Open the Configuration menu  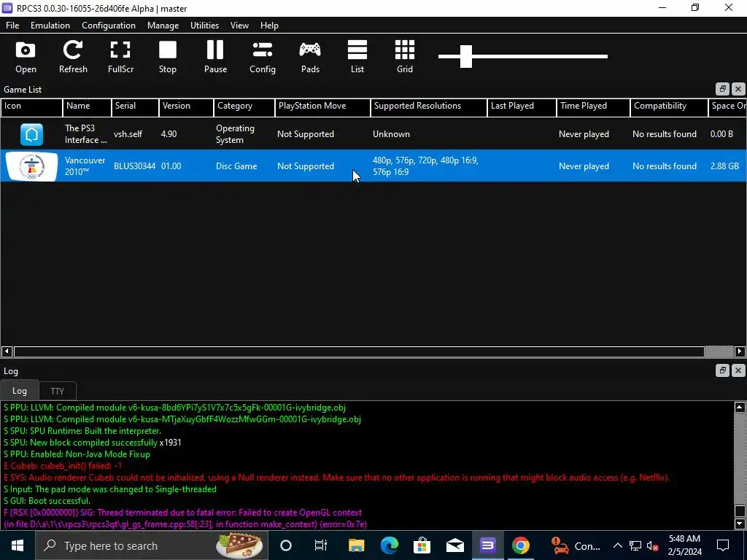tap(109, 26)
